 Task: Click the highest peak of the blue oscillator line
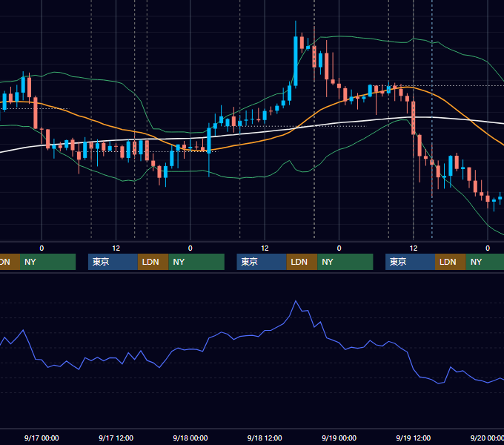tap(296, 301)
